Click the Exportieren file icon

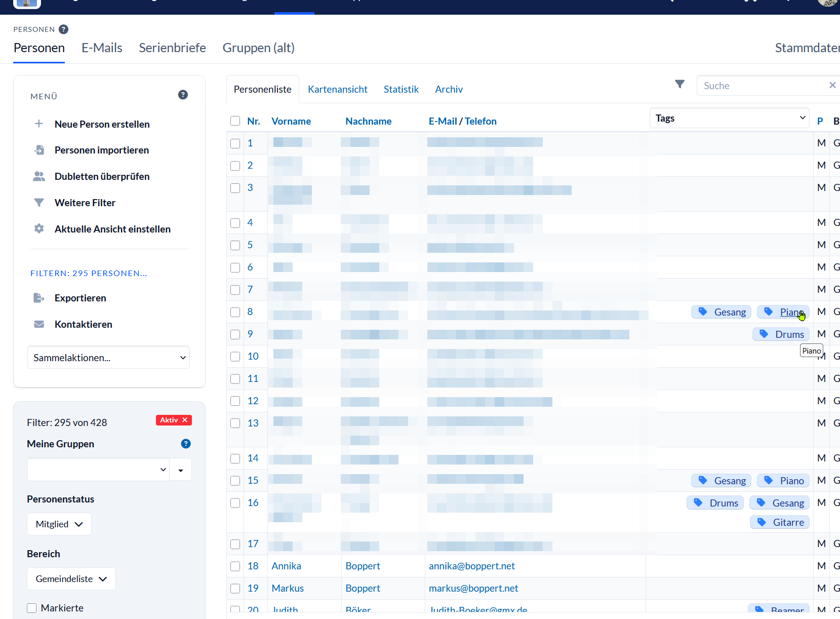39,298
